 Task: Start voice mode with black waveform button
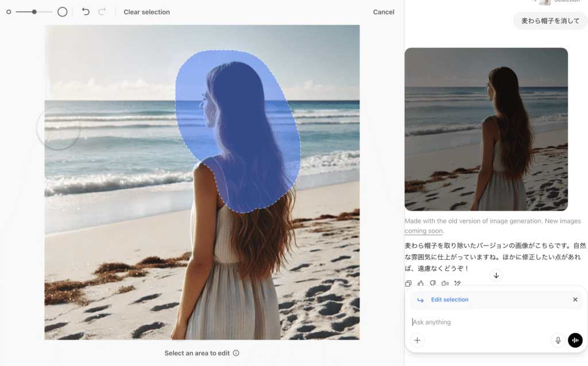click(575, 340)
